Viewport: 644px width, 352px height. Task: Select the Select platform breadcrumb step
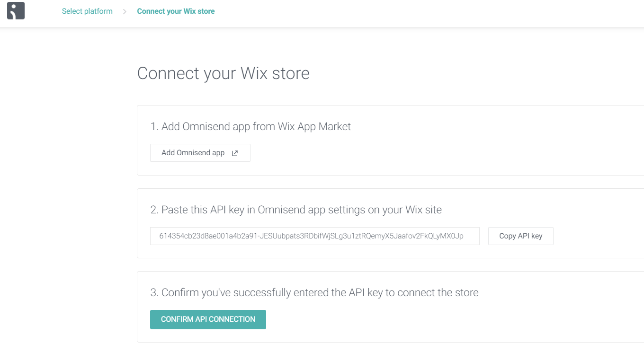87,11
